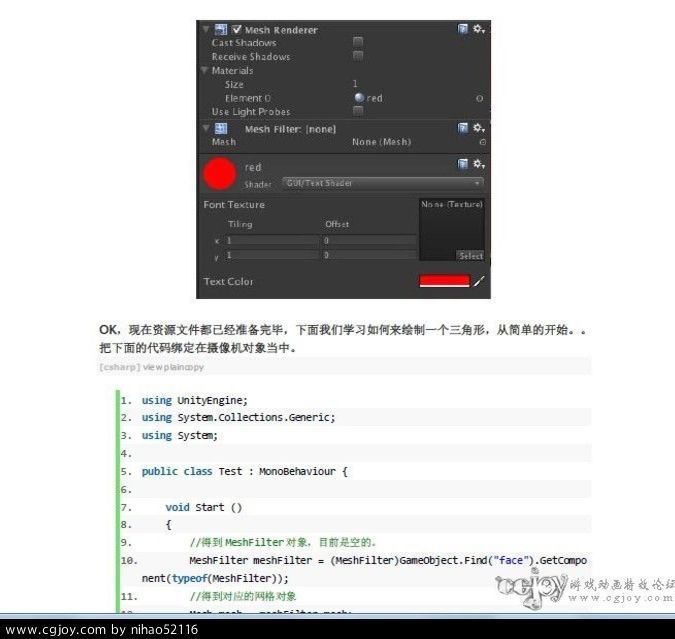The image size is (675, 639).
Task: Click the [csharp] view plain copy link
Action: click(152, 367)
